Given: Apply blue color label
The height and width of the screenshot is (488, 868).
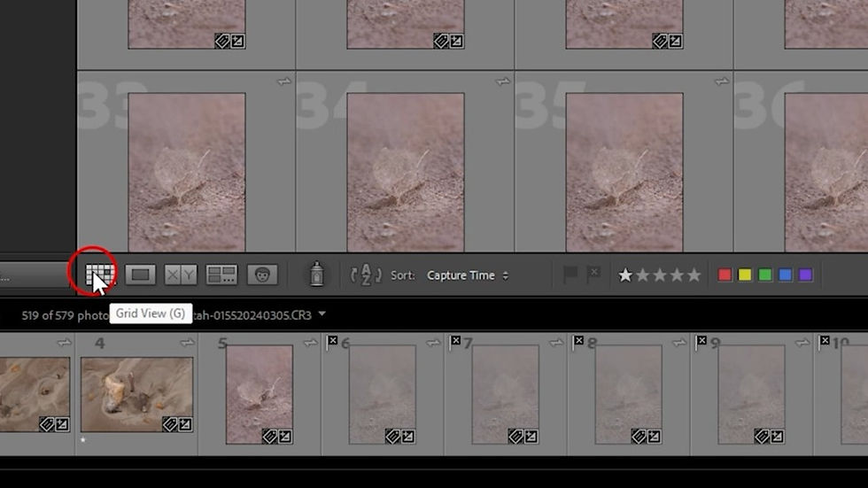Looking at the screenshot, I should [785, 275].
